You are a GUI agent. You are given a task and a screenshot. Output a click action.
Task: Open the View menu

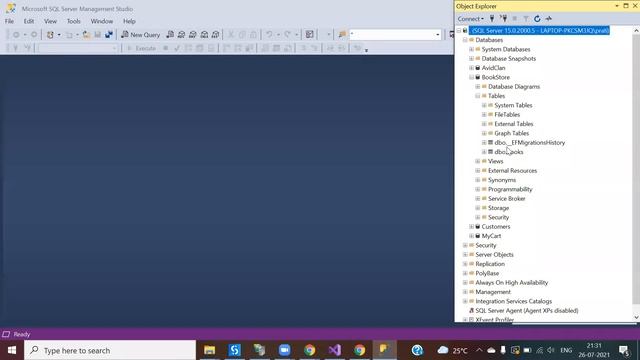(50, 21)
